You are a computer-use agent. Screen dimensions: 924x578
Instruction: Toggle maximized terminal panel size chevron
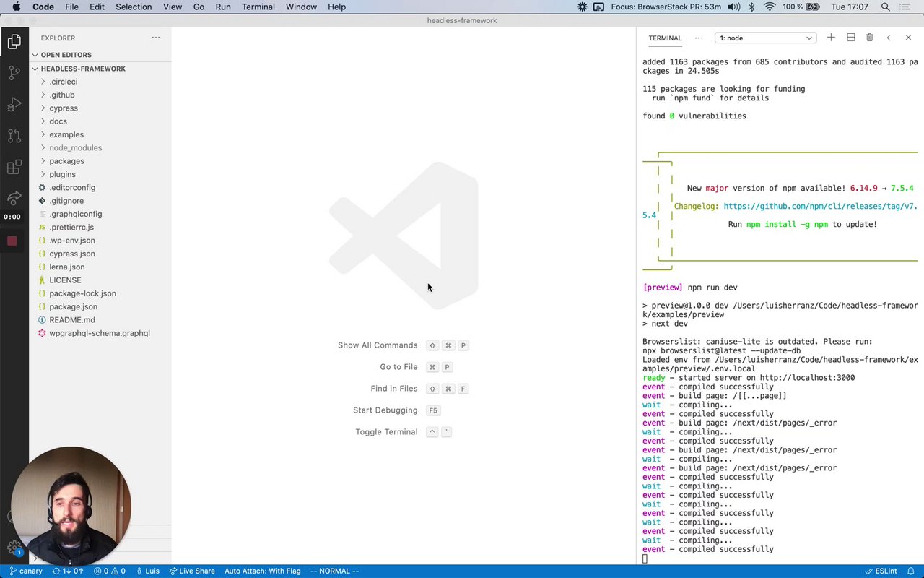coord(889,38)
